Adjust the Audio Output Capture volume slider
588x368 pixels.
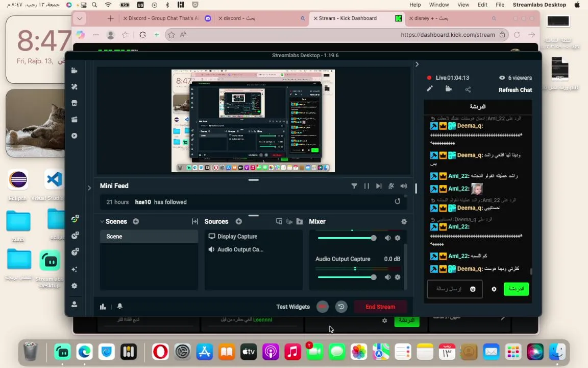347,277
